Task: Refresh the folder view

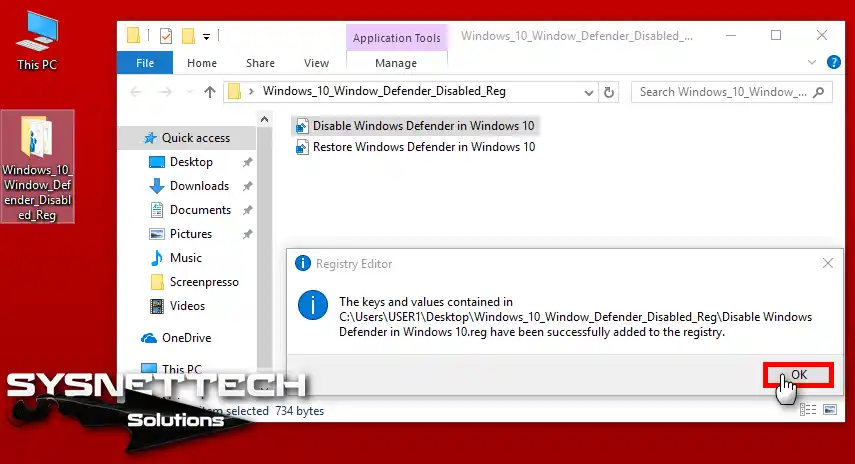Action: coord(609,92)
